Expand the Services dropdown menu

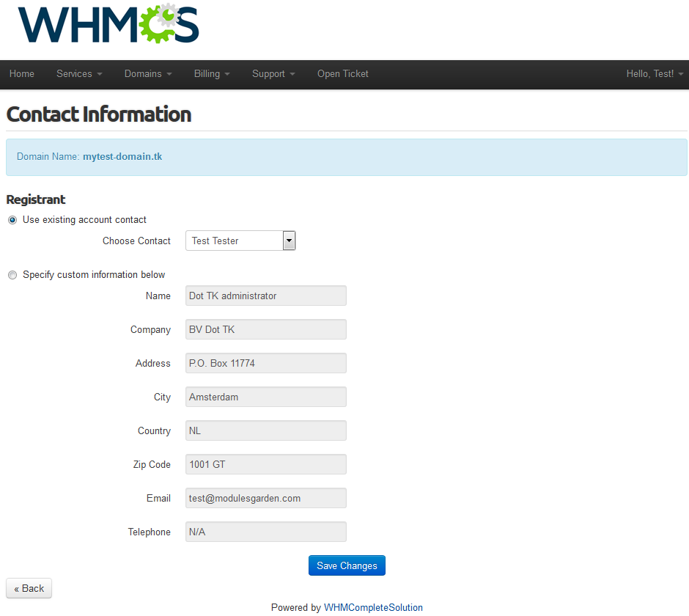(79, 74)
